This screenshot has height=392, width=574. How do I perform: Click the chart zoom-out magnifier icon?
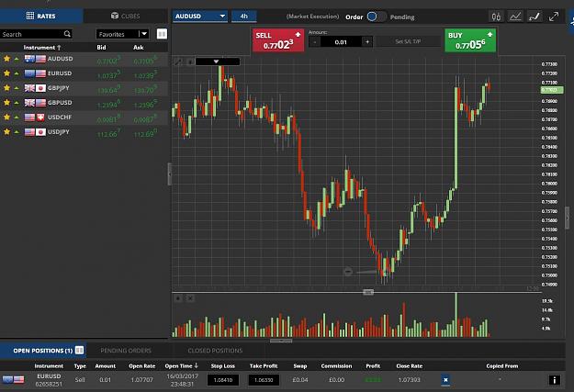click(x=348, y=271)
